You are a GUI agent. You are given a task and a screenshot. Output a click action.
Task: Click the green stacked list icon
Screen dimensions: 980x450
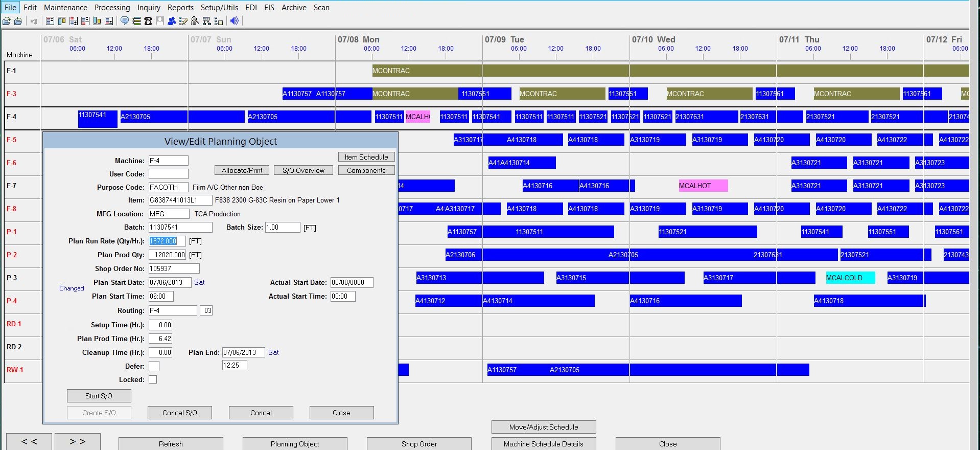(x=136, y=21)
